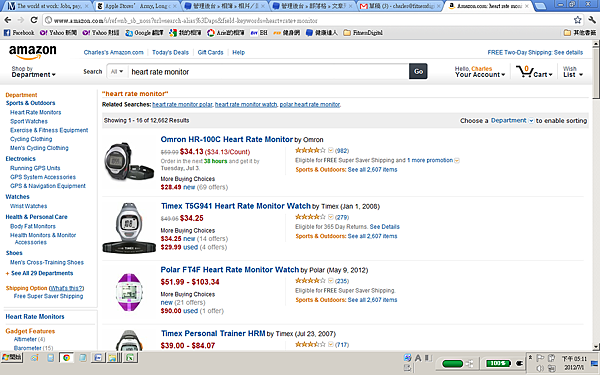Open Charles's Amazon.com link
Image resolution: width=600 pixels, height=375 pixels.
coord(114,52)
